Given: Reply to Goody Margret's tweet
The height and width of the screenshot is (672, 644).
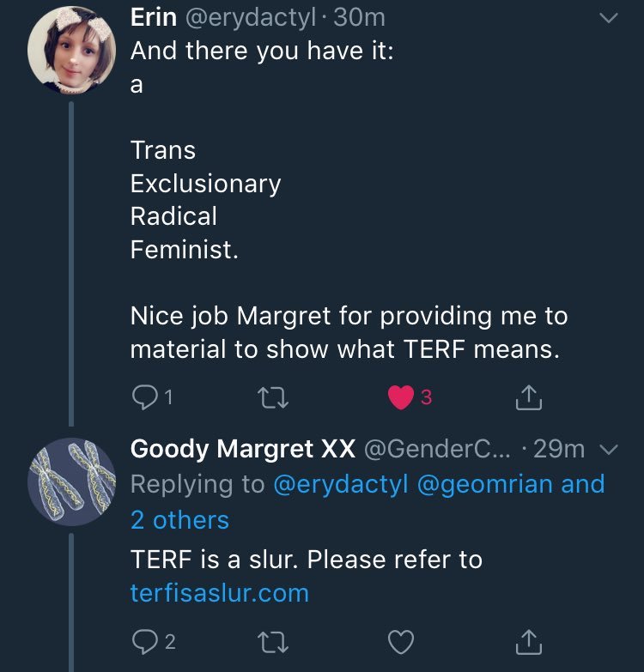Looking at the screenshot, I should pyautogui.click(x=143, y=640).
